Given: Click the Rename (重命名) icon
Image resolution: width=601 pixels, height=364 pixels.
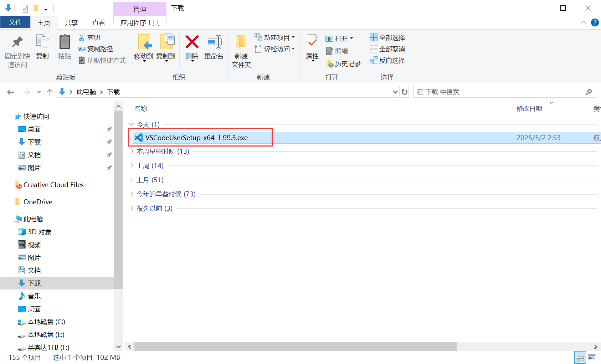Looking at the screenshot, I should 214,42.
